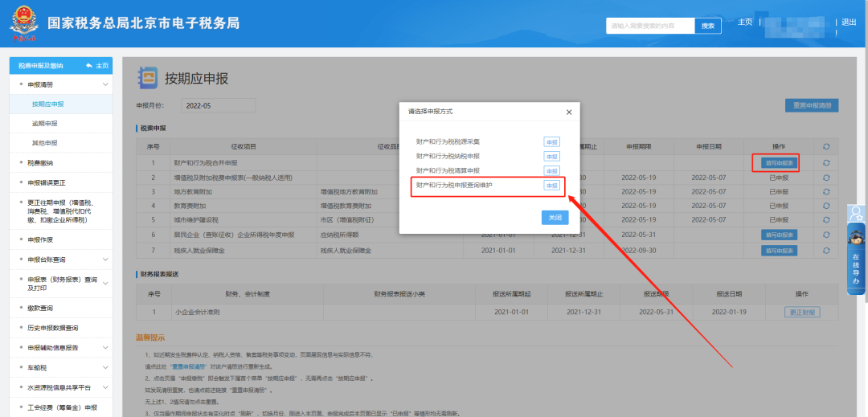Select 已申报 status in row 2
This screenshot has width=868, height=417.
(779, 178)
